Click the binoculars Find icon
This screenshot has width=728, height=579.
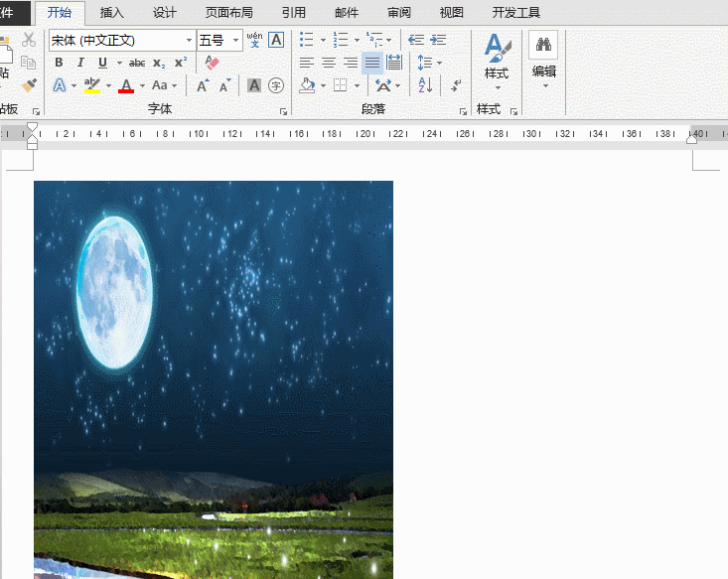pos(543,45)
